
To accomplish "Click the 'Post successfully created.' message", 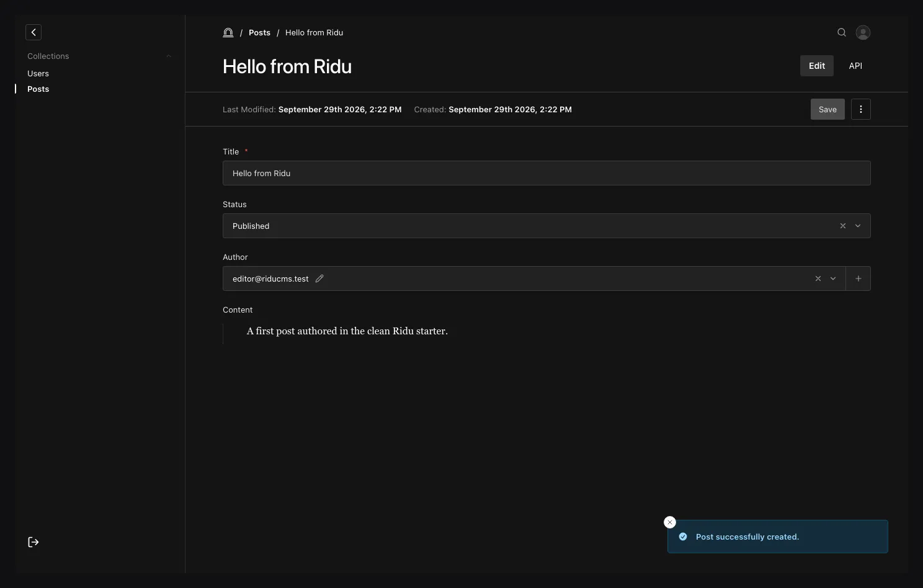I will click(747, 537).
